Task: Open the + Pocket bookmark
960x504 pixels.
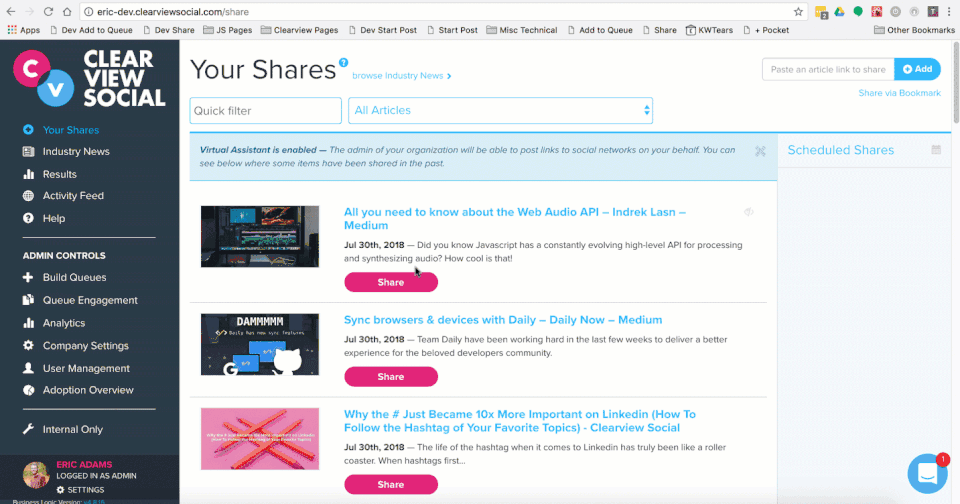Action: [x=765, y=30]
